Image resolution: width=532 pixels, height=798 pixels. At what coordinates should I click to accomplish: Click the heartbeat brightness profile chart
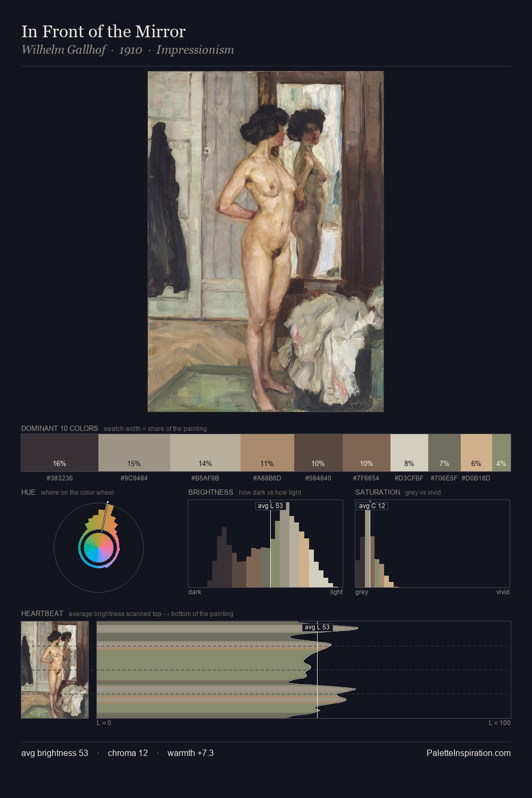pos(304,670)
